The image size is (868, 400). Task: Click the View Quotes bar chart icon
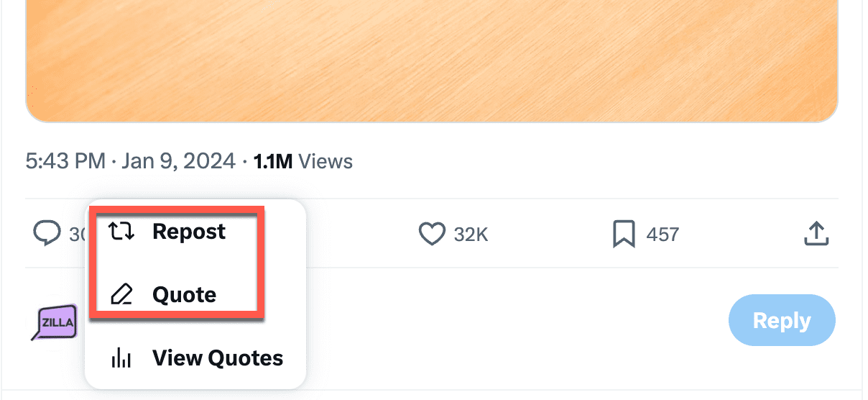pyautogui.click(x=121, y=358)
